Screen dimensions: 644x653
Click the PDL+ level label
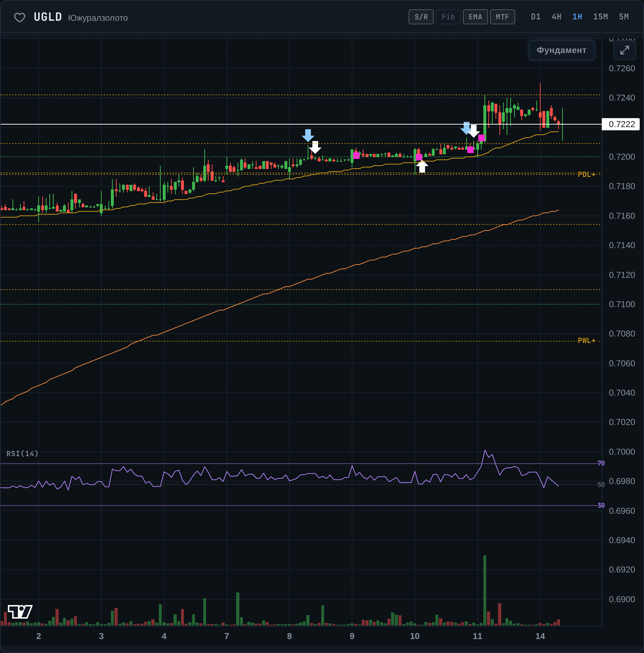click(587, 174)
